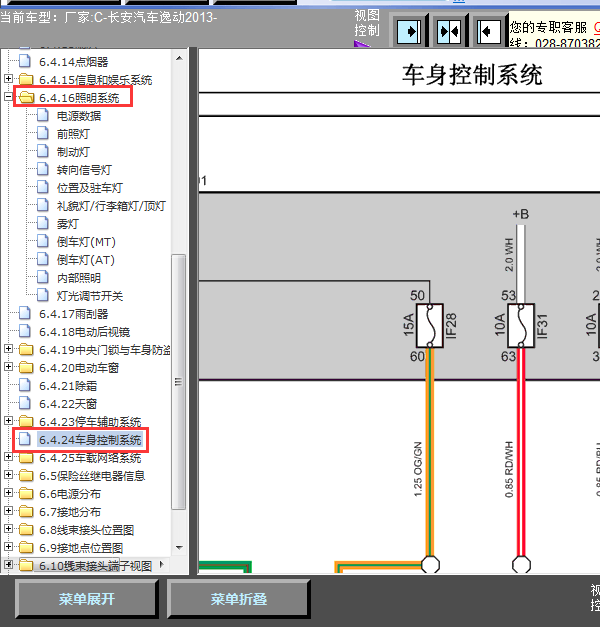Click the tree horizontal scroll right arrow
The image size is (600, 629).
162,564
